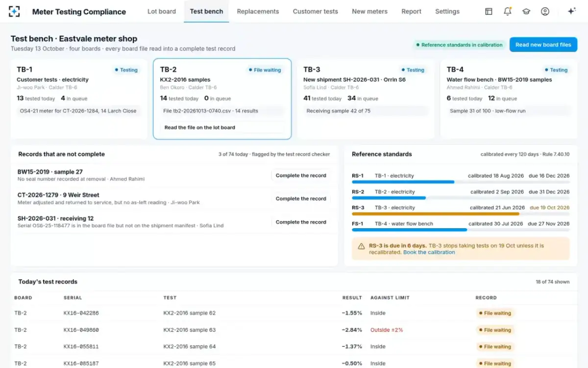Open the Replacements tab
This screenshot has width=588, height=368.
pyautogui.click(x=258, y=11)
